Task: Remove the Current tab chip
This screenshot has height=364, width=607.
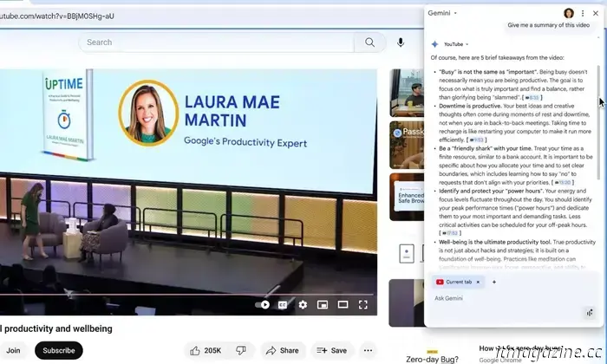Action: pos(478,282)
